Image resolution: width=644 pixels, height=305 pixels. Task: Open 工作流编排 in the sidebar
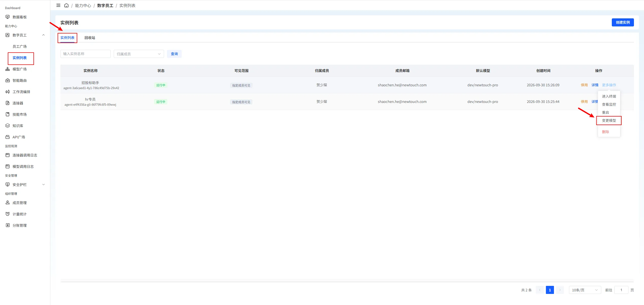tap(21, 92)
